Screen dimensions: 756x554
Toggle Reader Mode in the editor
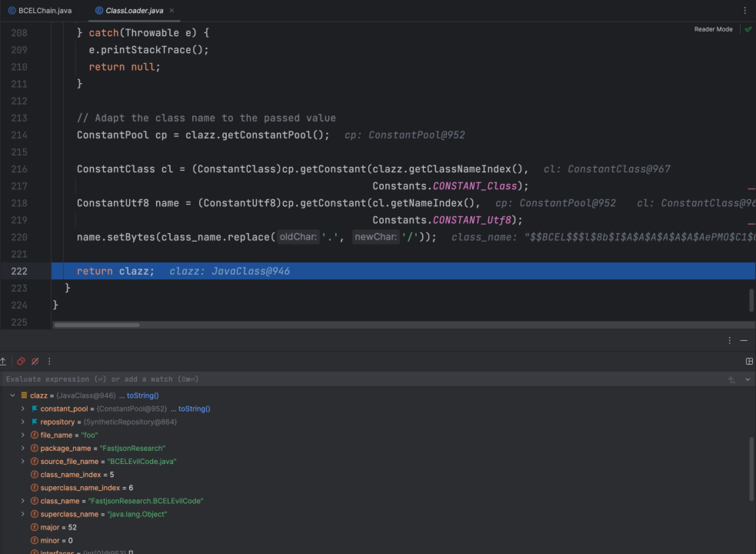click(713, 29)
